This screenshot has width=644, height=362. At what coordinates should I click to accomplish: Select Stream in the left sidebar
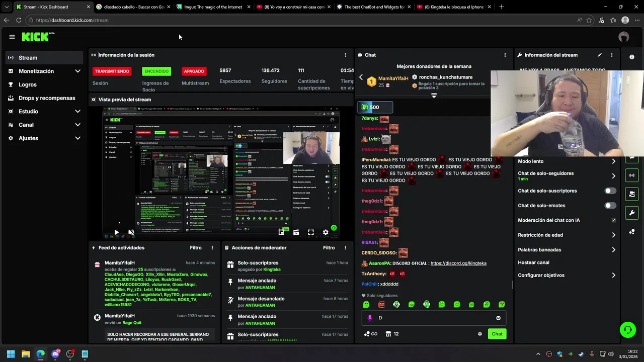[44, 58]
